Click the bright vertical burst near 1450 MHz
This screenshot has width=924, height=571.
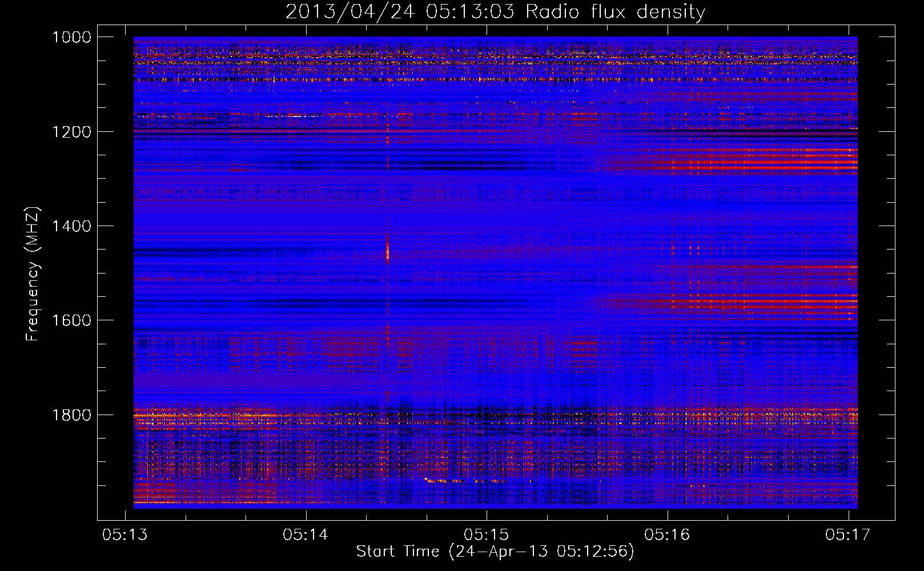coord(388,250)
